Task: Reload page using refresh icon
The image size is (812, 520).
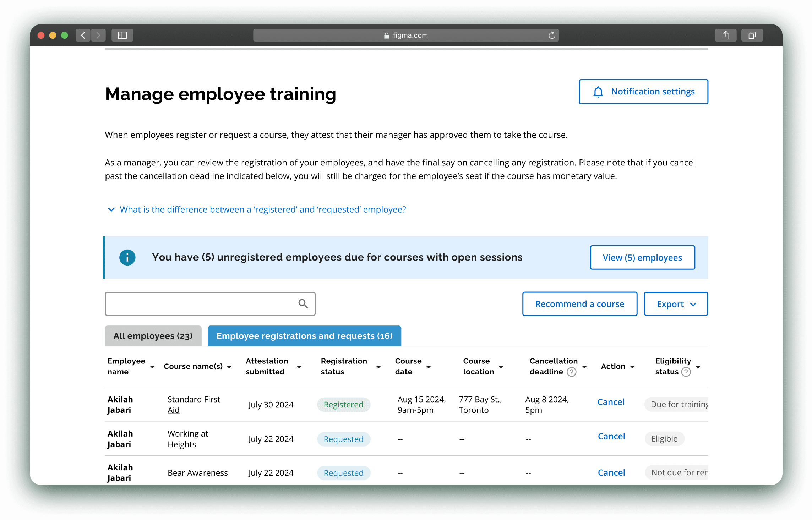Action: point(551,35)
